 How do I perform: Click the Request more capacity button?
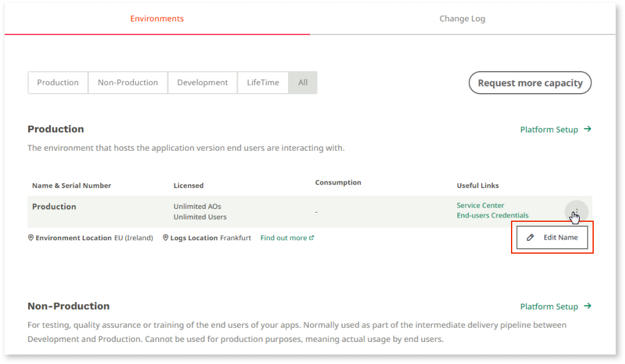pos(529,82)
